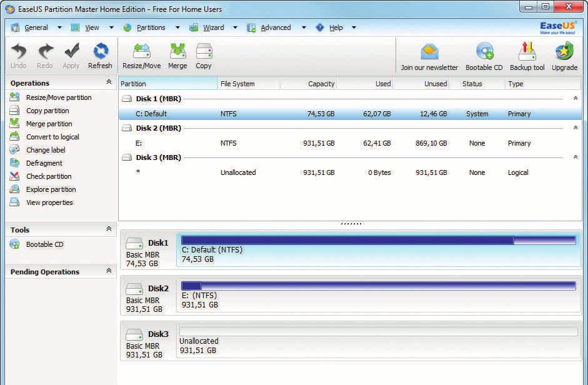Click the Redo toolbar icon

point(45,51)
